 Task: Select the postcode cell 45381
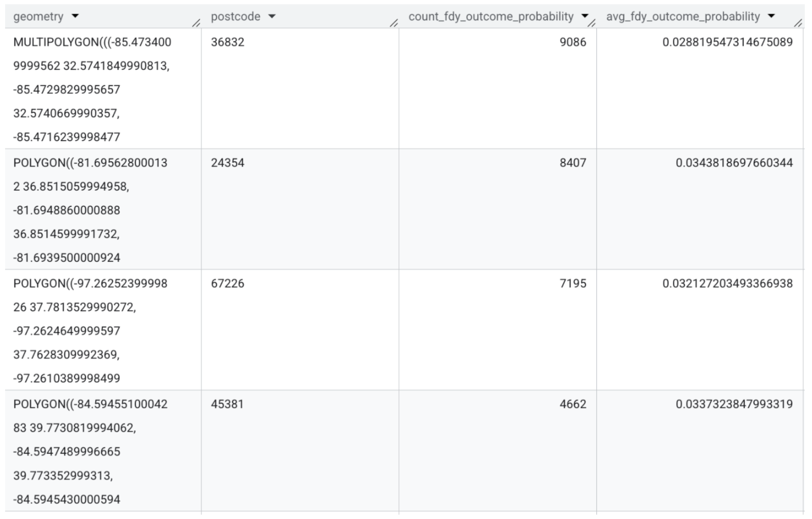pyautogui.click(x=227, y=404)
